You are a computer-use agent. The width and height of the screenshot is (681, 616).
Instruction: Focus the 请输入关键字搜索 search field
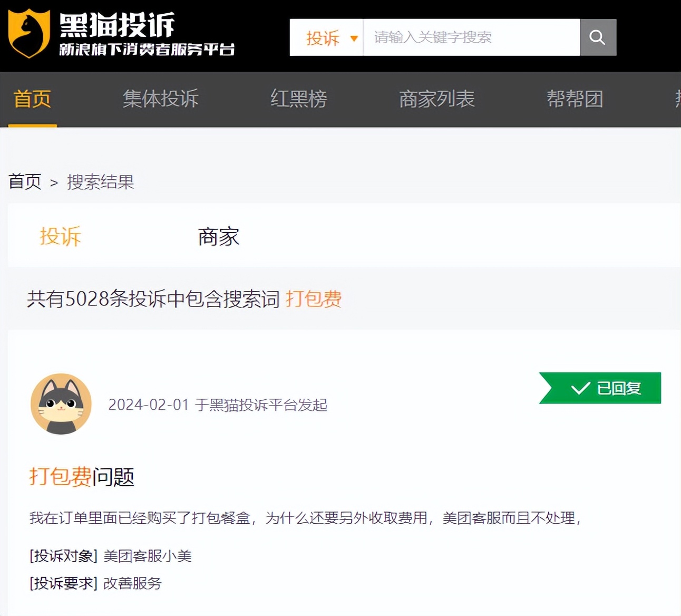pos(471,37)
